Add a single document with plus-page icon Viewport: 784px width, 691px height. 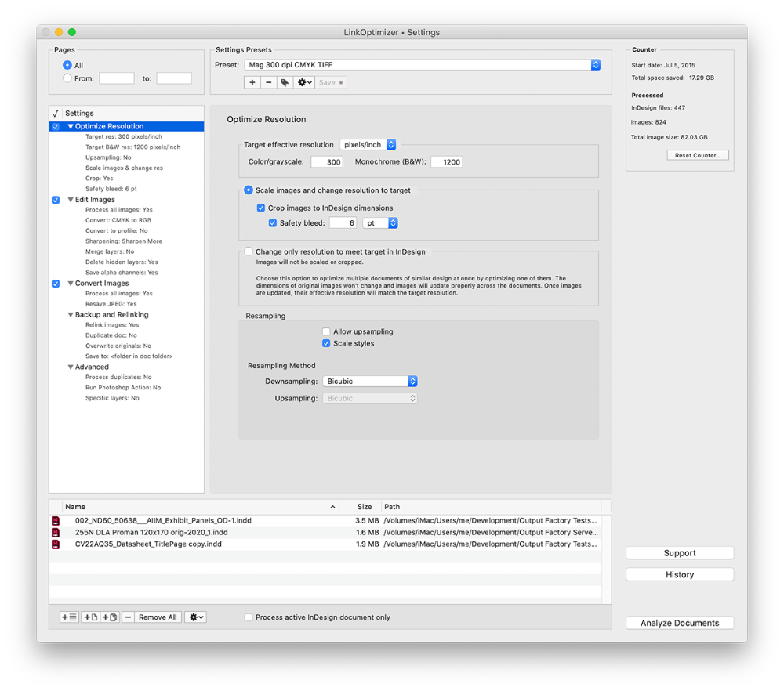coord(90,617)
